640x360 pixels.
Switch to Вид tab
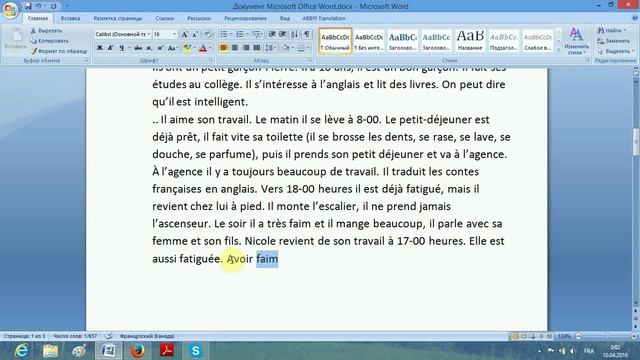pyautogui.click(x=285, y=18)
